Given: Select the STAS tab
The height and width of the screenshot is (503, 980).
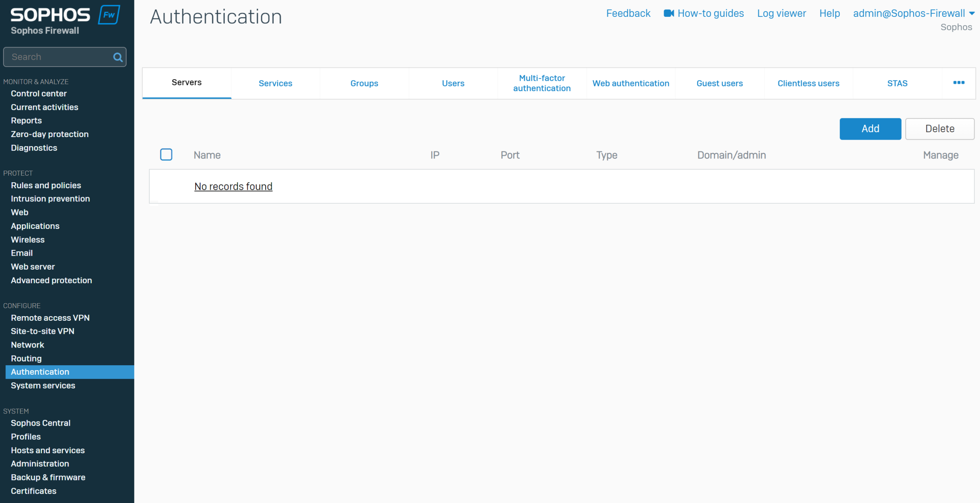Looking at the screenshot, I should coord(897,83).
